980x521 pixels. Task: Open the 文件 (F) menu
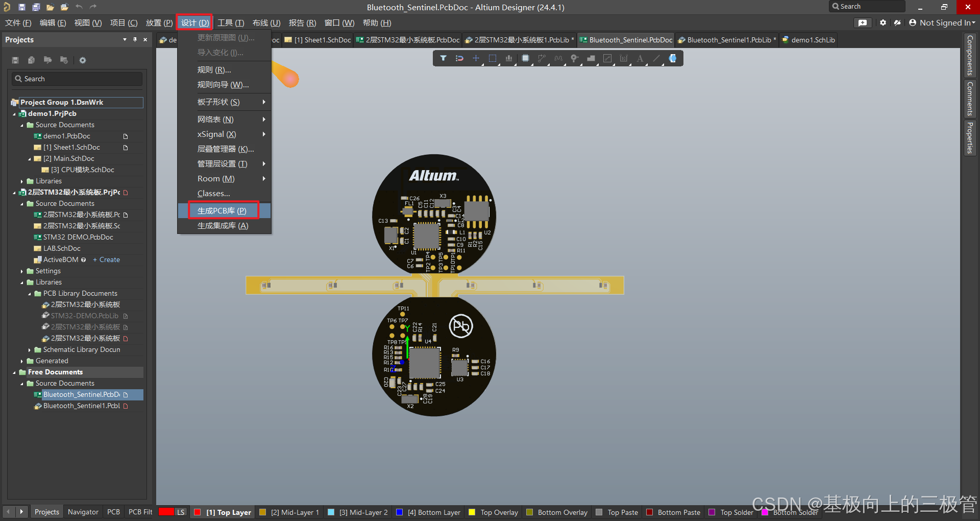(18, 22)
